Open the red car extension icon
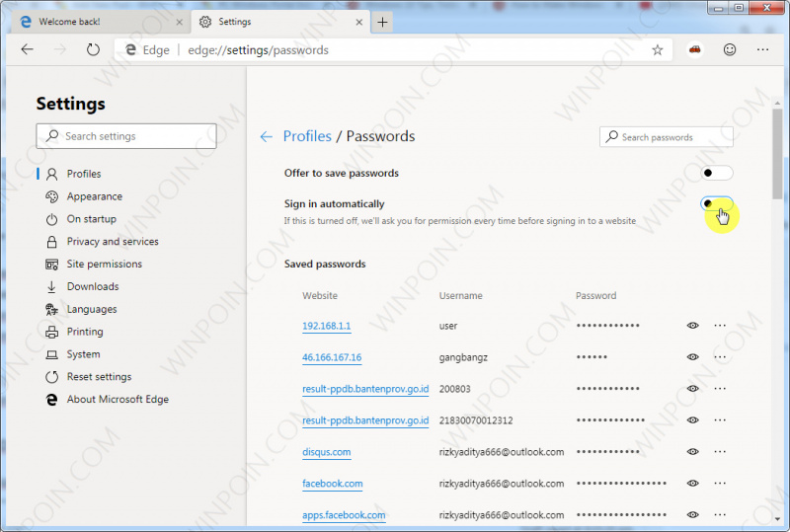The image size is (790, 532). tap(695, 49)
